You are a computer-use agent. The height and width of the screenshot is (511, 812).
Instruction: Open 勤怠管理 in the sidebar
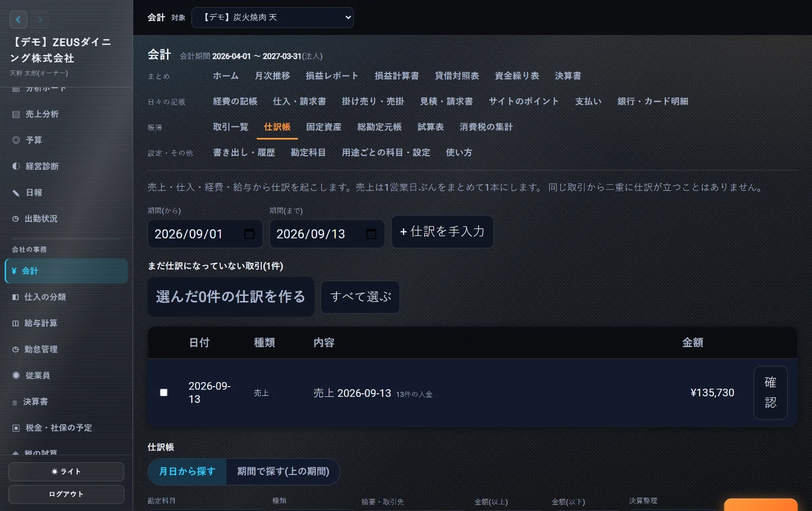[66, 349]
